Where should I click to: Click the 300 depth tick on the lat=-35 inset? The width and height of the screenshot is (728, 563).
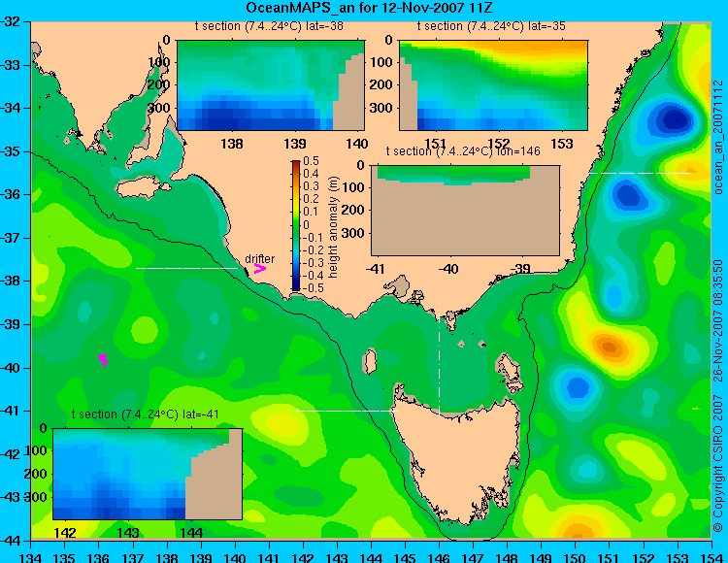pos(381,108)
